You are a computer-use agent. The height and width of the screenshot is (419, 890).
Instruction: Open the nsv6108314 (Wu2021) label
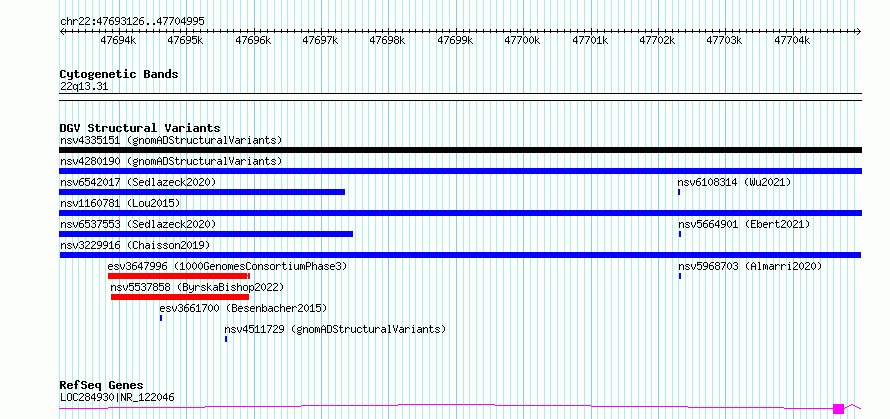pos(734,182)
